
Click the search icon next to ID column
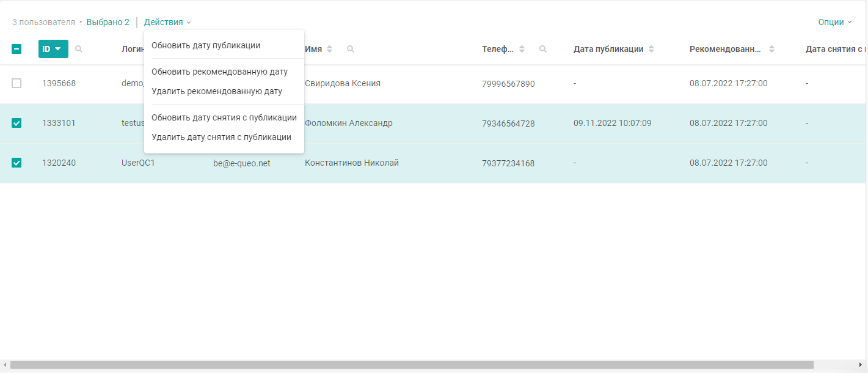[79, 49]
